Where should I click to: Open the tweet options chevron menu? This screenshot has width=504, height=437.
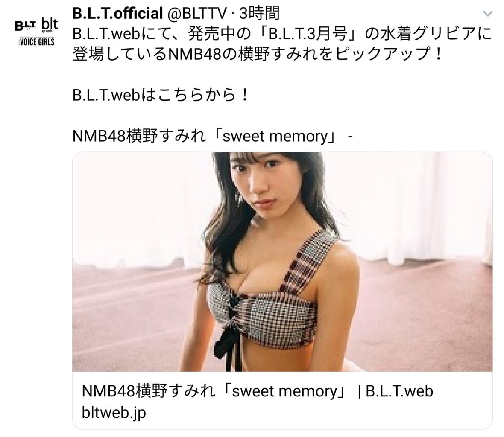click(x=488, y=14)
